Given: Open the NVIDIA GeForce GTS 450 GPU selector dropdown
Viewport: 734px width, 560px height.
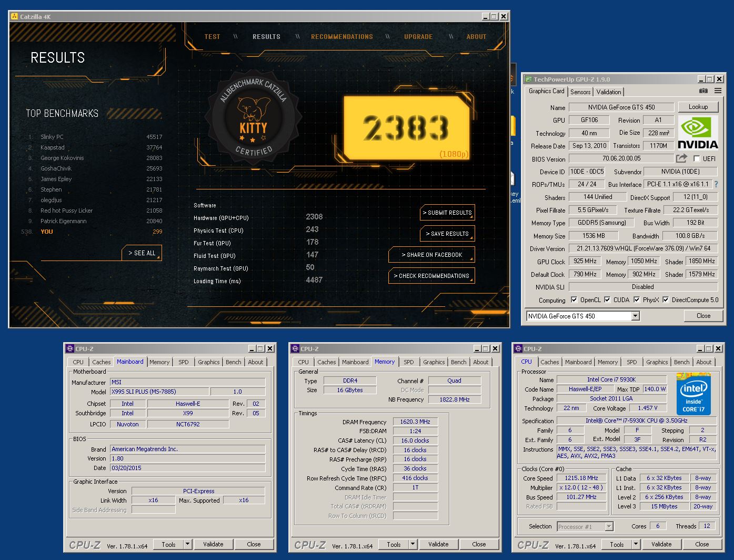Looking at the screenshot, I should [x=636, y=316].
